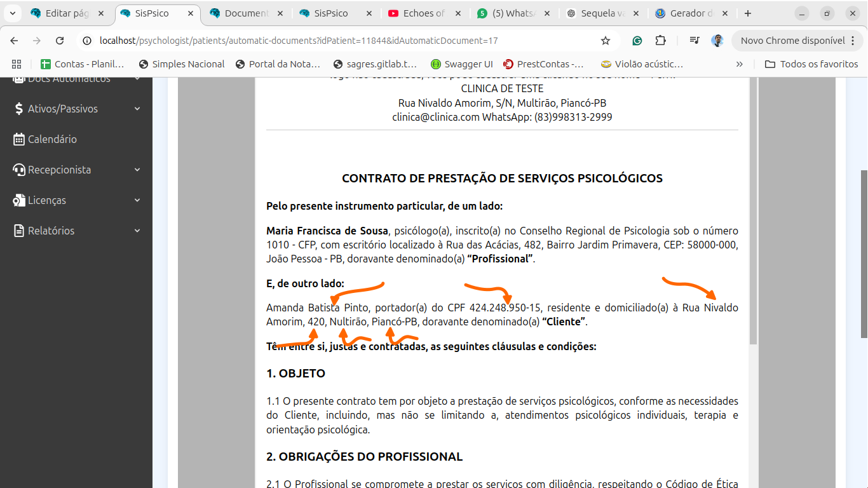Click the Recepcionista headset icon

click(x=19, y=170)
